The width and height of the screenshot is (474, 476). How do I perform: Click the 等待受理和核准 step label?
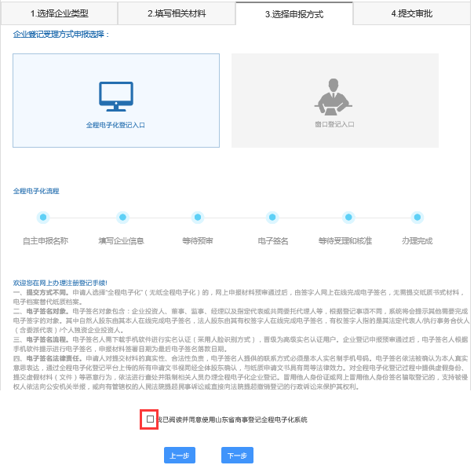click(x=345, y=241)
